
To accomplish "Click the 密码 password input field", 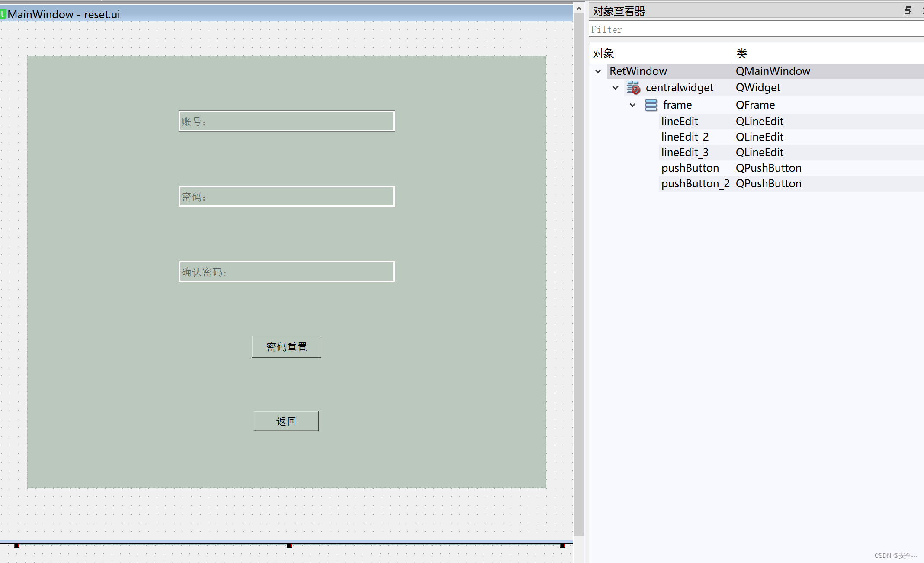I will [x=286, y=196].
